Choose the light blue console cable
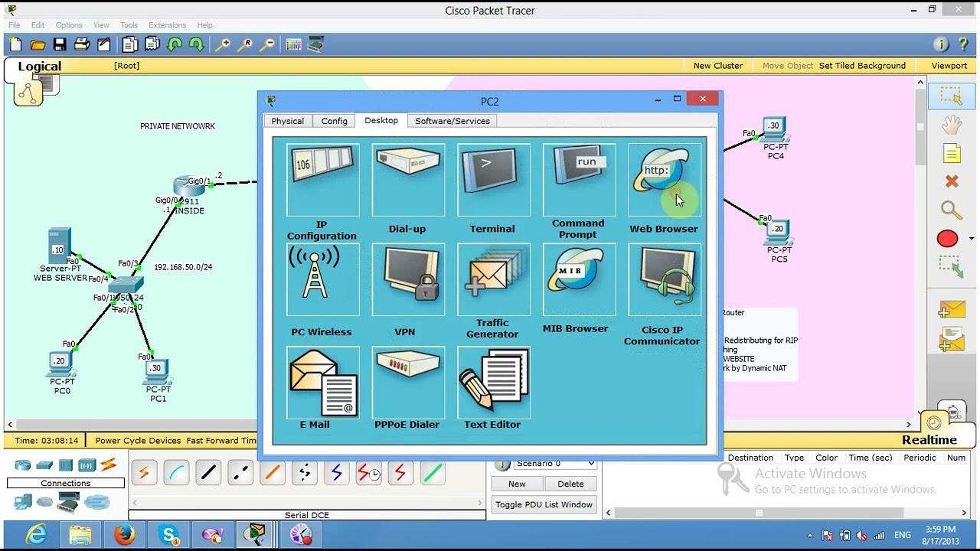 [176, 474]
